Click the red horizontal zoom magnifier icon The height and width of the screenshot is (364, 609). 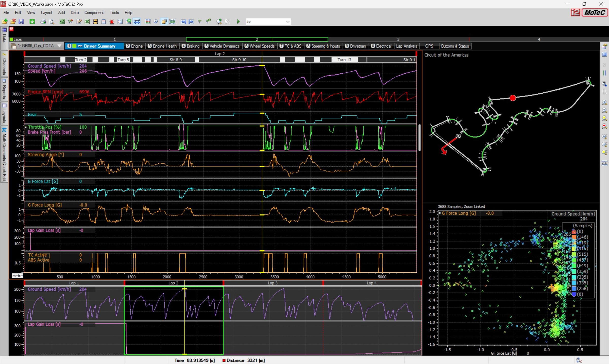pyautogui.click(x=604, y=126)
